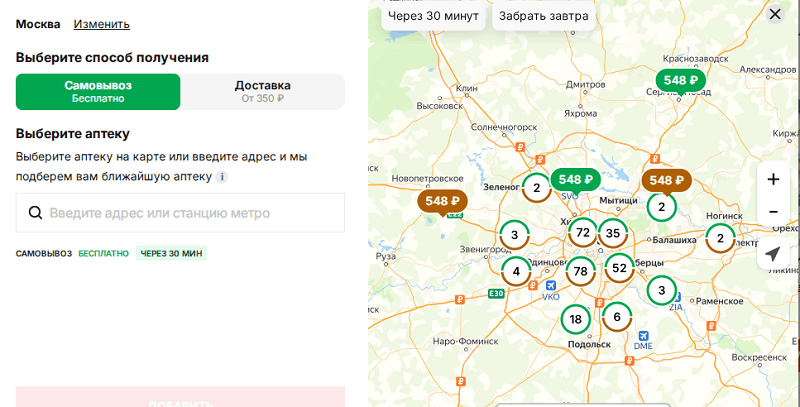Image resolution: width=800 pixels, height=407 pixels.
Task: Select green 548 ₽ pharmacy near Сергиев Посад
Action: click(x=681, y=81)
